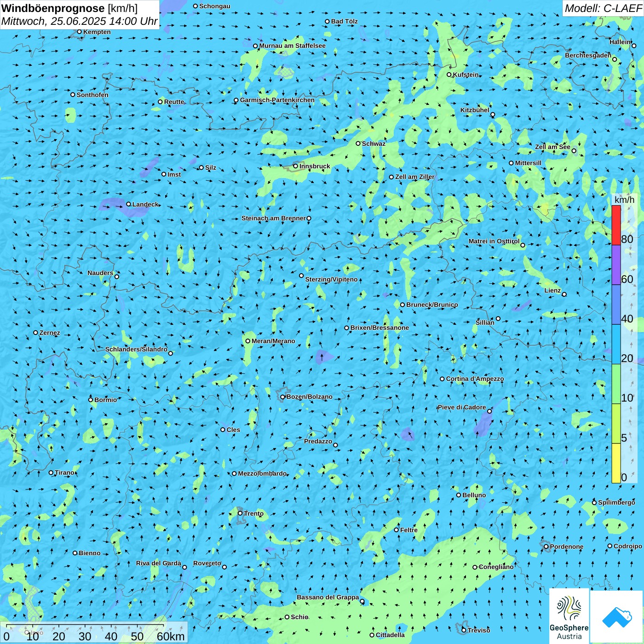Image resolution: width=644 pixels, height=644 pixels.
Task: Click the yellow 0 km/h legend color
Action: pos(616,463)
